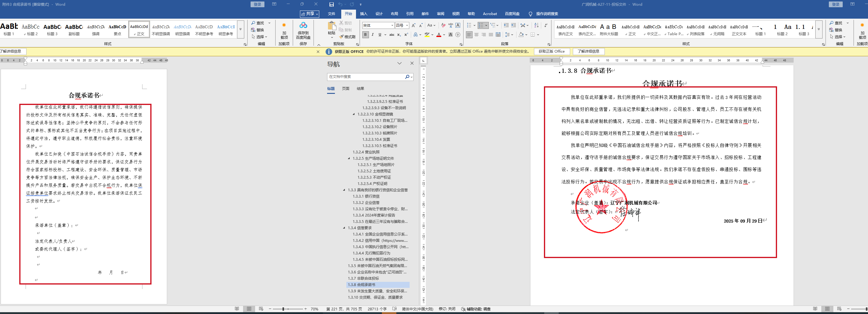The image size is (868, 314).
Task: Switch to the 页面 tab in navigation pane
Action: click(x=345, y=88)
